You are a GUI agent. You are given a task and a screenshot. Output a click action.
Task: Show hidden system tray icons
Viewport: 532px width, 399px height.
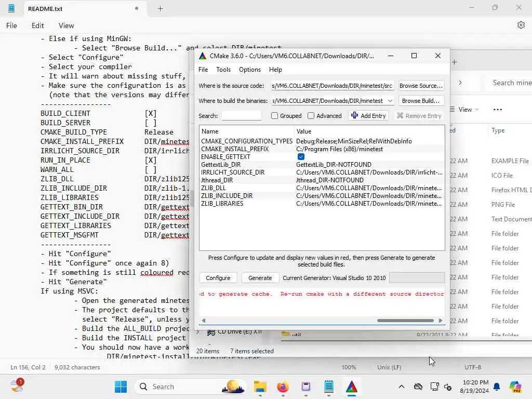(402, 387)
